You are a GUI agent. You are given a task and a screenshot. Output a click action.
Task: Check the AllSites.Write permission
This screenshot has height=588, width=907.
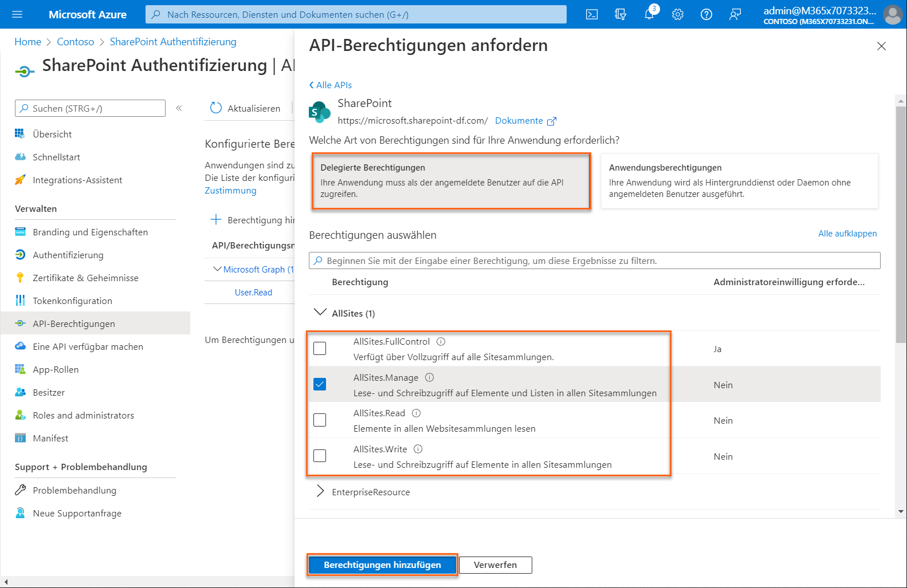point(320,456)
